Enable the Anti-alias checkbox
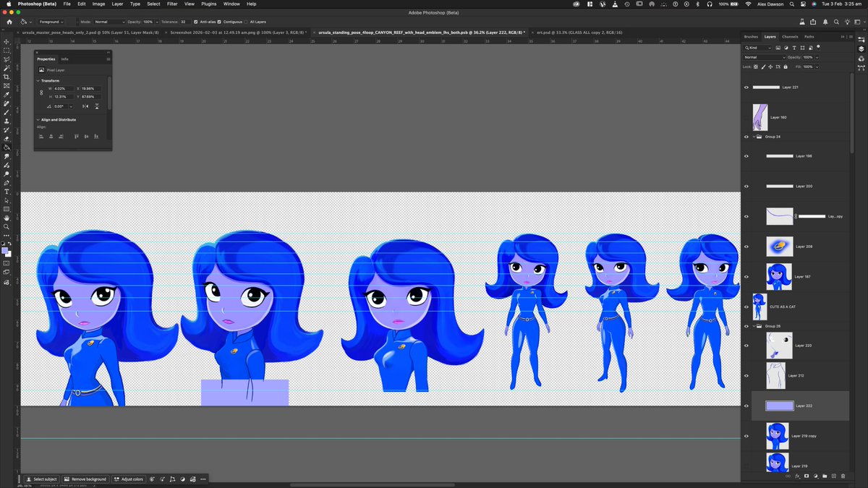 195,22
